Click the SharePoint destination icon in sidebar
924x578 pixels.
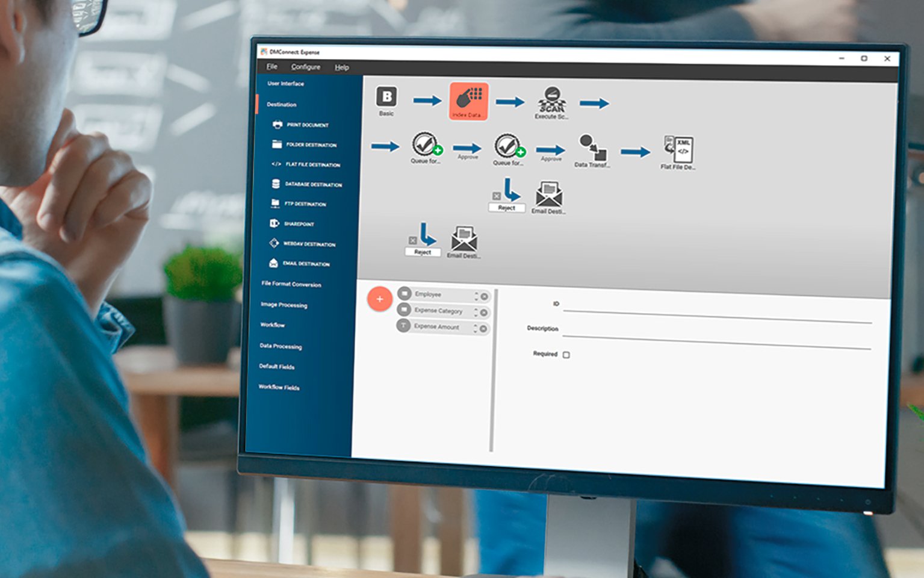(x=275, y=223)
